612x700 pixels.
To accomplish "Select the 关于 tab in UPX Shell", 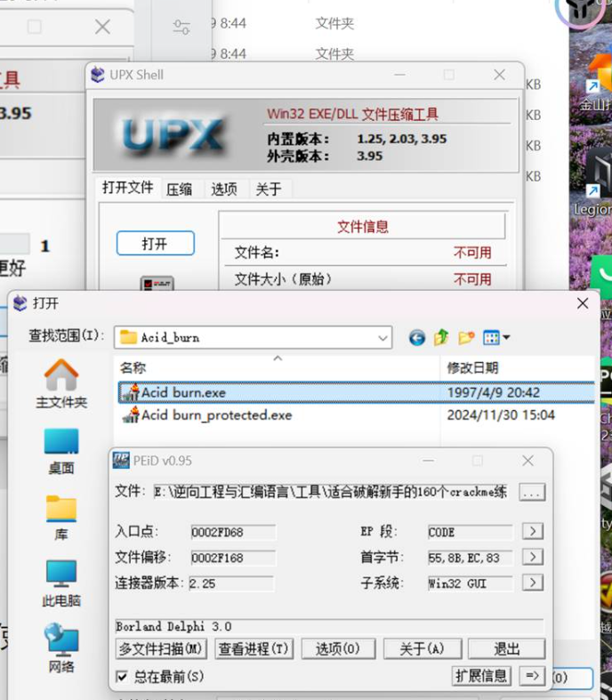I will 269,189.
